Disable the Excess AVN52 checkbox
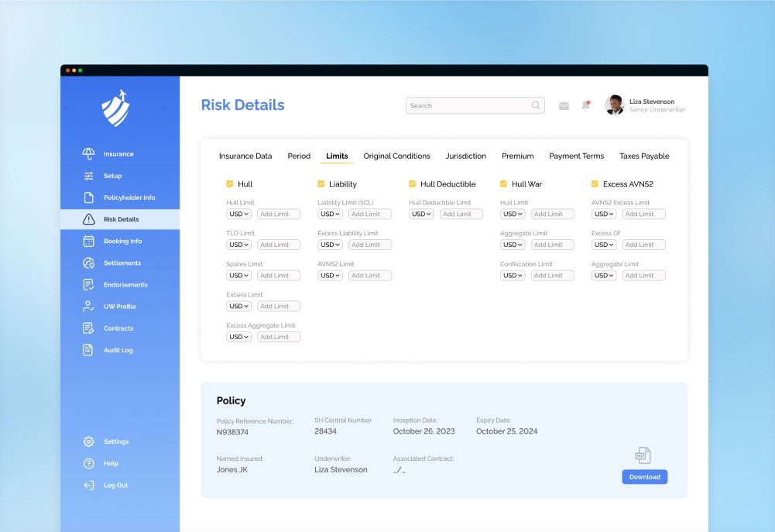Screen dimensions: 775x532 [x=595, y=184]
